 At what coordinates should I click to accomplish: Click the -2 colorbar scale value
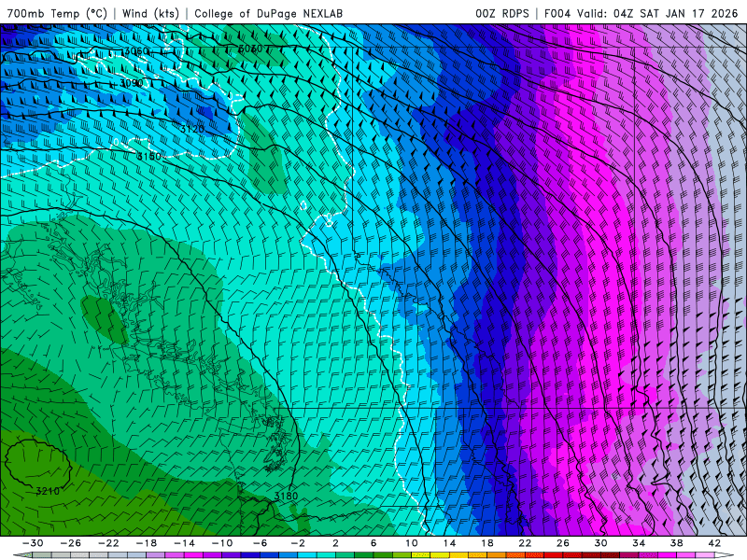(298, 543)
